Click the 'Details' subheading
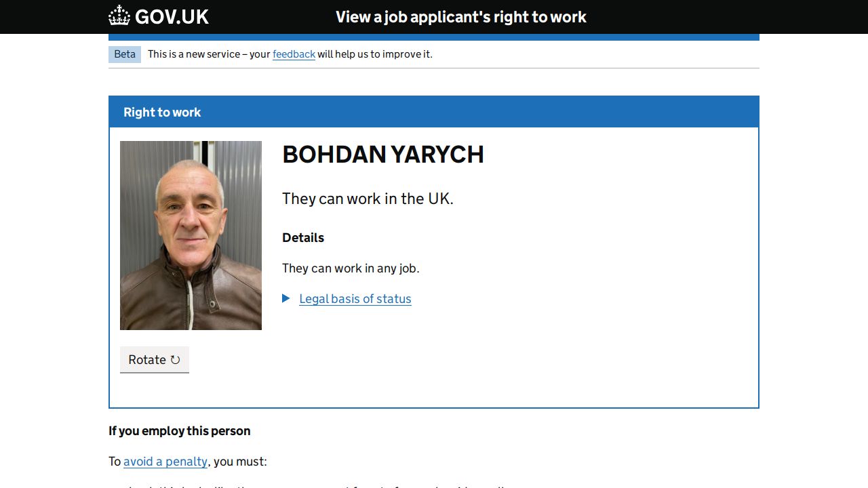The width and height of the screenshot is (868, 488). [303, 238]
